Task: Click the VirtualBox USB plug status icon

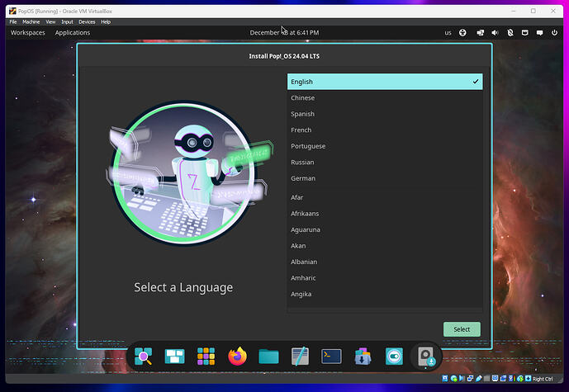Action: click(479, 378)
